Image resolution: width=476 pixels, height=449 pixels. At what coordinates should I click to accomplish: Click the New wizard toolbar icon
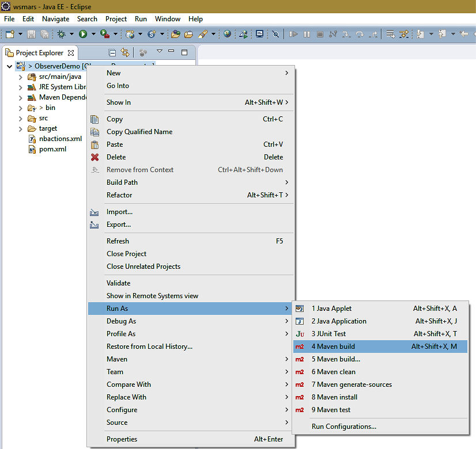10,34
